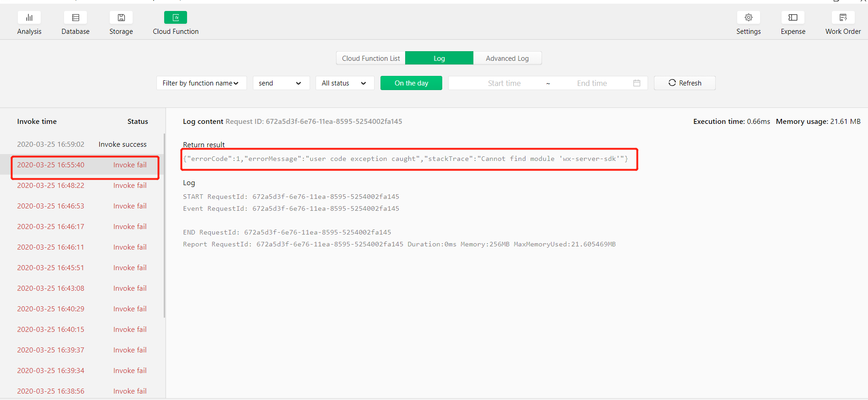Screen dimensions: 868x400
Task: Select the Cloud Function icon
Action: (176, 17)
